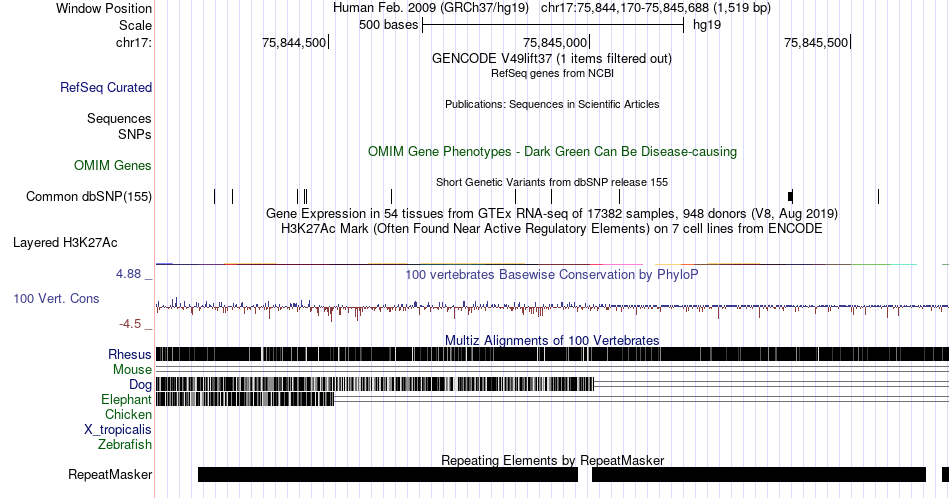The width and height of the screenshot is (950, 498).
Task: Click the Layered H3K27Ac track label
Action: (x=65, y=242)
